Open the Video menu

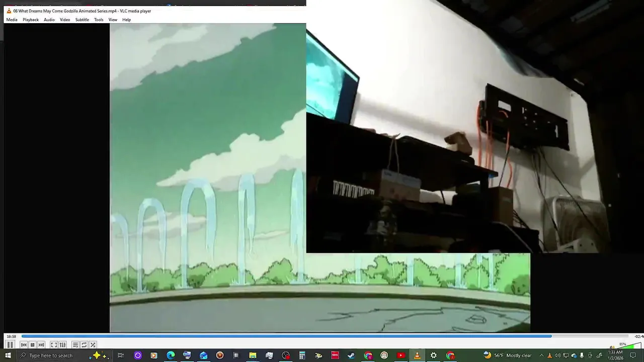[x=65, y=20]
